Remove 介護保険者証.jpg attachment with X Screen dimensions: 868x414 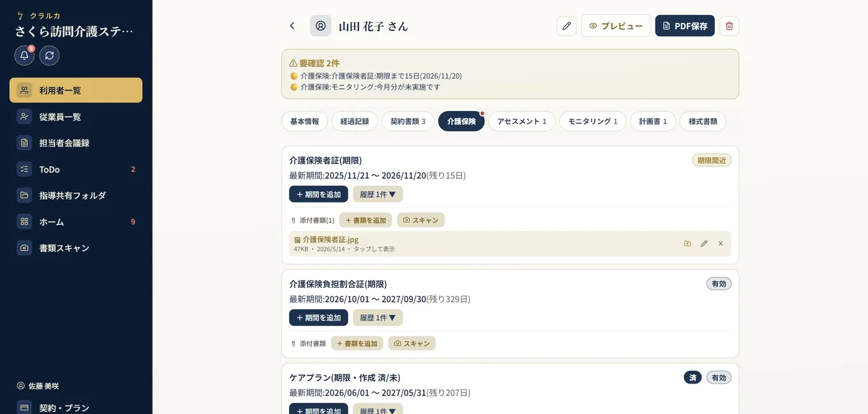tap(720, 244)
